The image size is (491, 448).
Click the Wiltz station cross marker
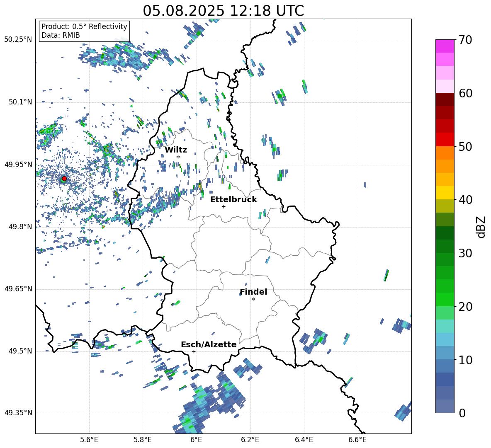click(178, 157)
